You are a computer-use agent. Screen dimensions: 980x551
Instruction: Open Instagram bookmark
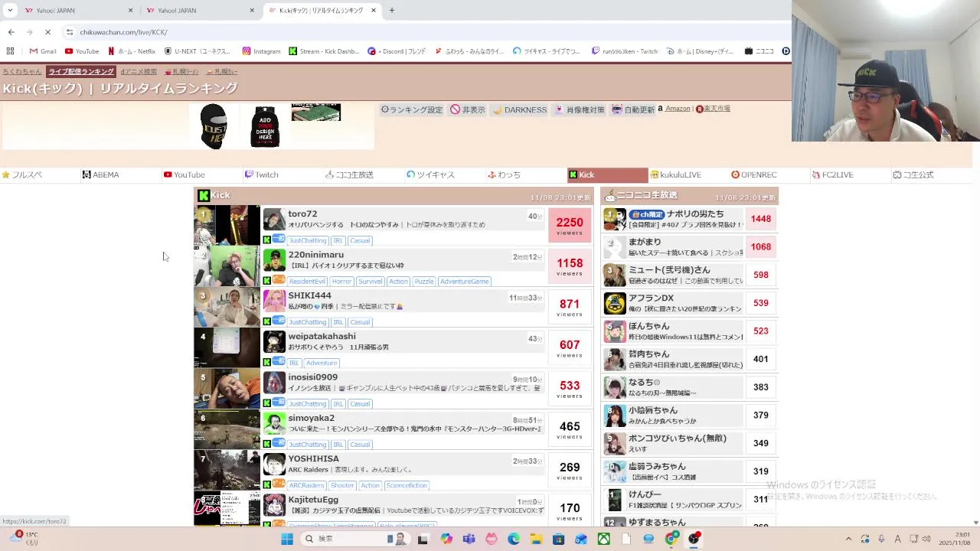pyautogui.click(x=261, y=51)
